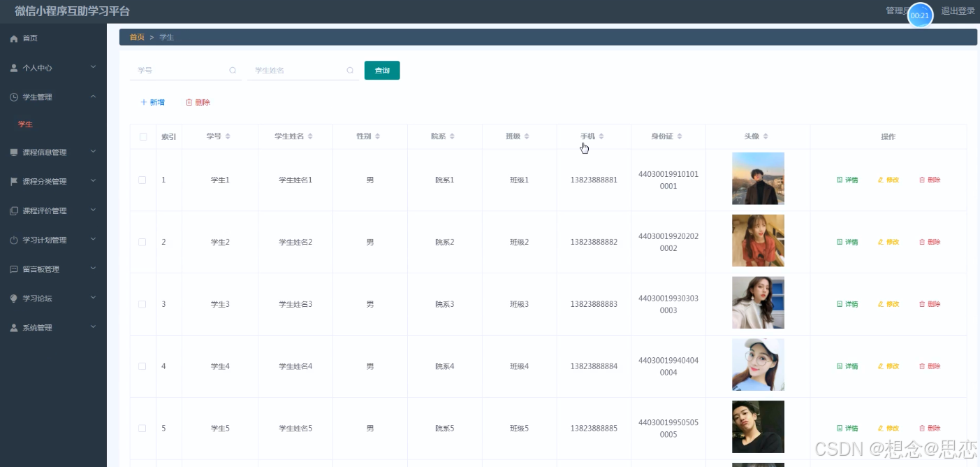Sort by 班级 column arrows
The height and width of the screenshot is (467, 980).
(x=527, y=136)
